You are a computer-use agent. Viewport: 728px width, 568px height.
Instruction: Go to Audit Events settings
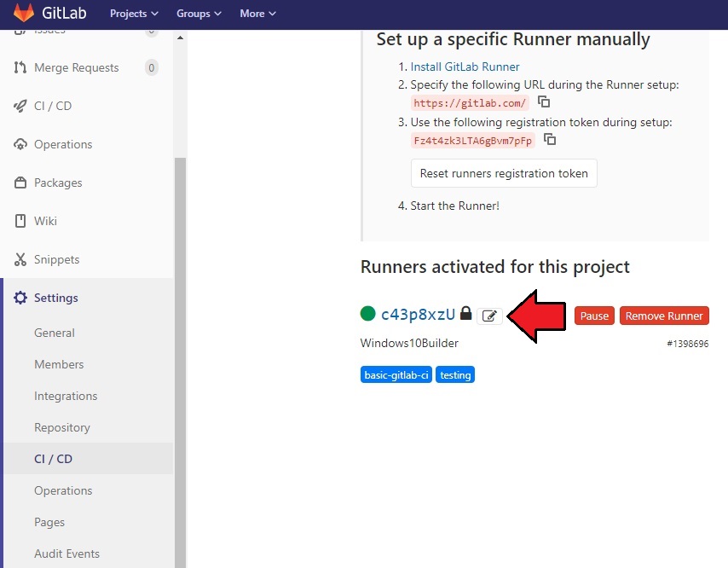[x=66, y=554]
